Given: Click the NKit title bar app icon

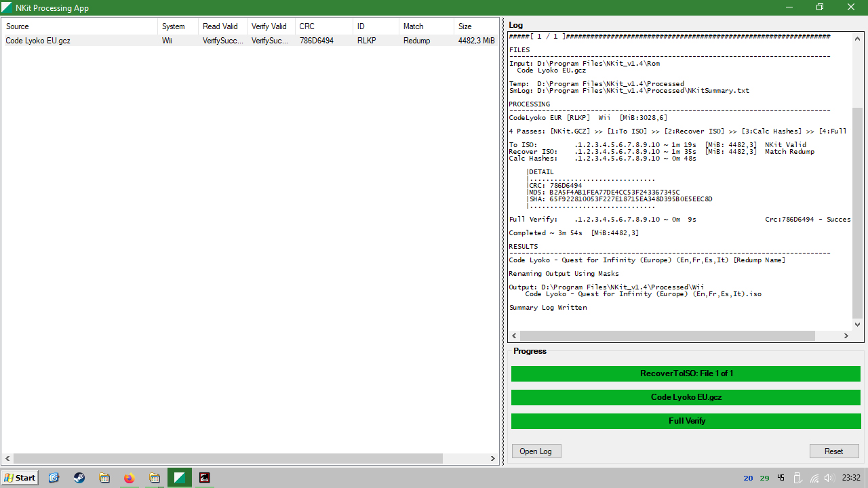Looking at the screenshot, I should [x=7, y=7].
